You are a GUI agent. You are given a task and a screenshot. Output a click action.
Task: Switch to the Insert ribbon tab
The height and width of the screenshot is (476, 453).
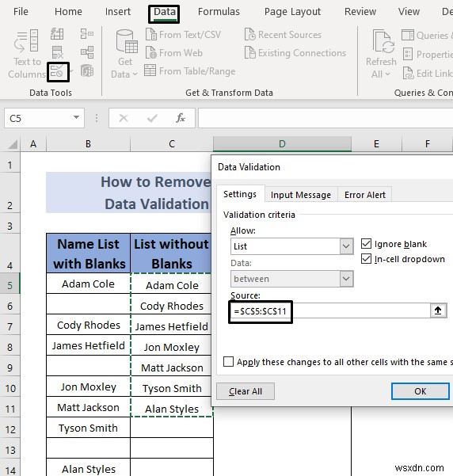[118, 12]
